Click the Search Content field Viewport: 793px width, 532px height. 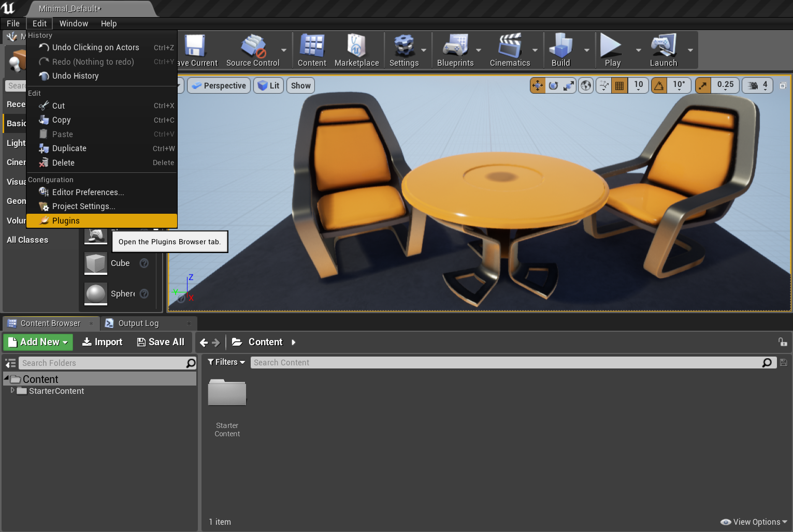[513, 363]
